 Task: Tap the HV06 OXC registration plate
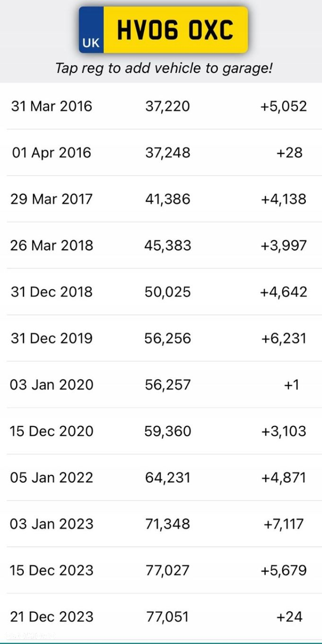pos(175,30)
